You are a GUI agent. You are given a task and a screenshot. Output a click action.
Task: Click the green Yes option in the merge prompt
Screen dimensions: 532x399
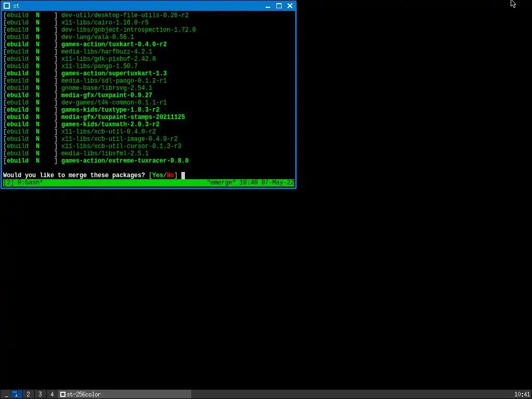157,175
